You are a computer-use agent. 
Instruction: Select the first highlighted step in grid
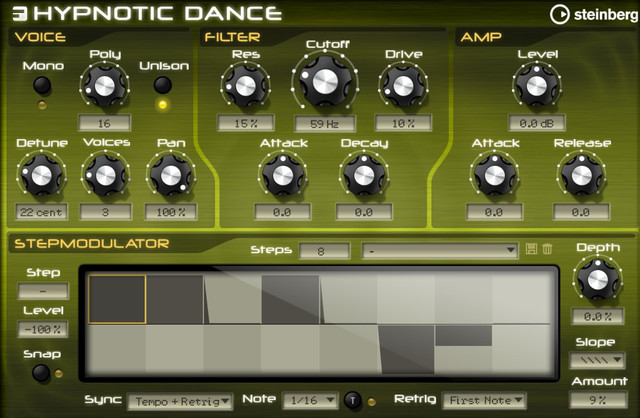[117, 299]
